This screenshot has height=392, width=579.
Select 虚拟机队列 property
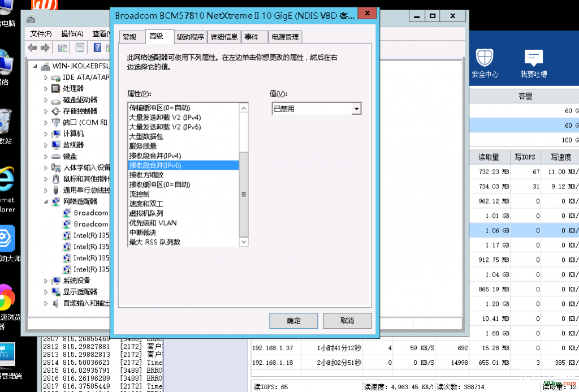pyautogui.click(x=184, y=213)
